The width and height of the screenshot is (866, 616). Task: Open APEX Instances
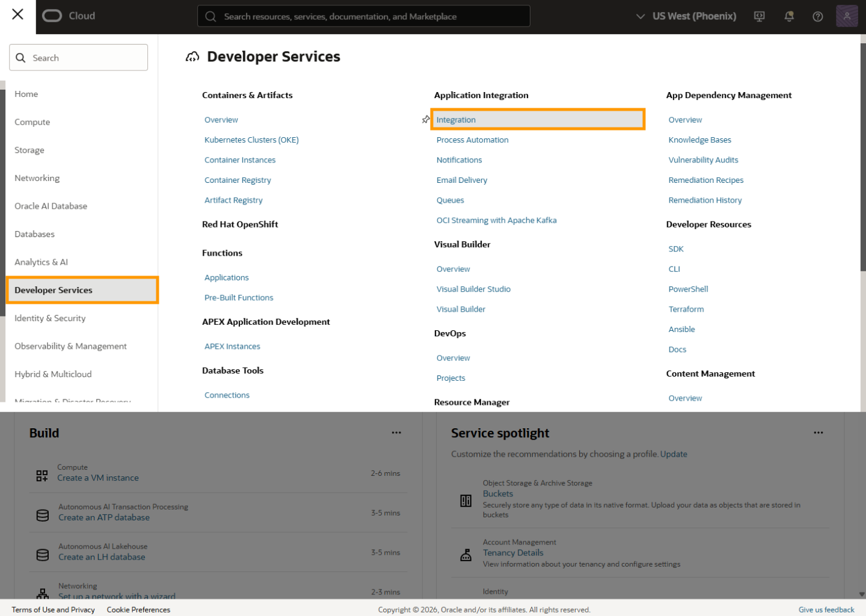click(232, 346)
